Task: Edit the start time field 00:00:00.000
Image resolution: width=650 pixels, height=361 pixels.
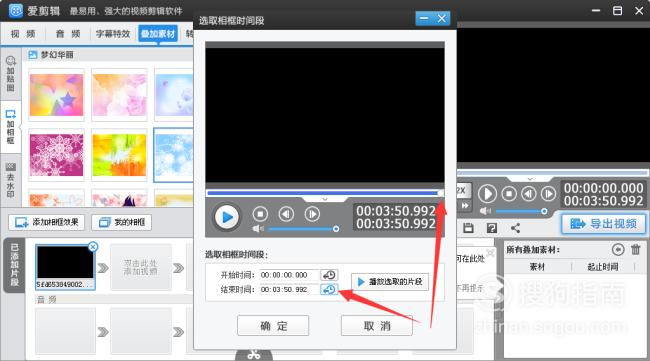Action: [289, 275]
